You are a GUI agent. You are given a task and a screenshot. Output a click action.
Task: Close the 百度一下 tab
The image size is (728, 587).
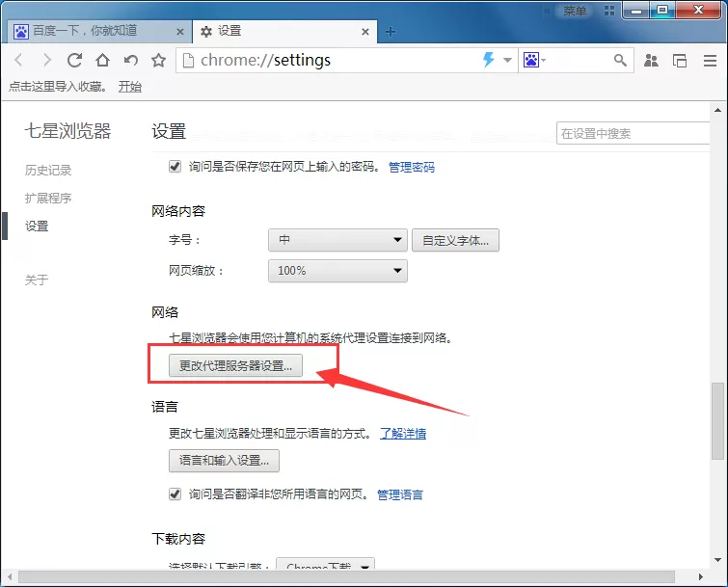(180, 32)
